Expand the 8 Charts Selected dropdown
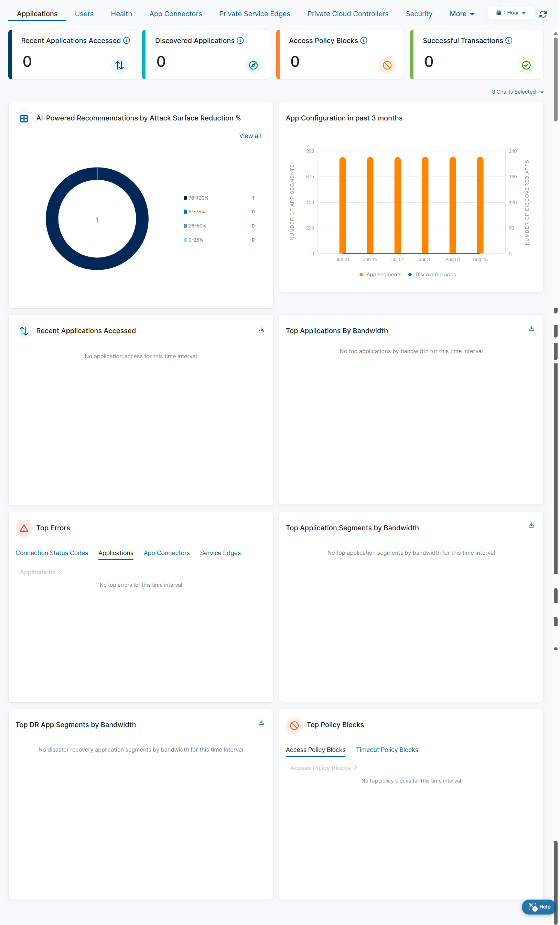The width and height of the screenshot is (560, 925). (x=517, y=92)
